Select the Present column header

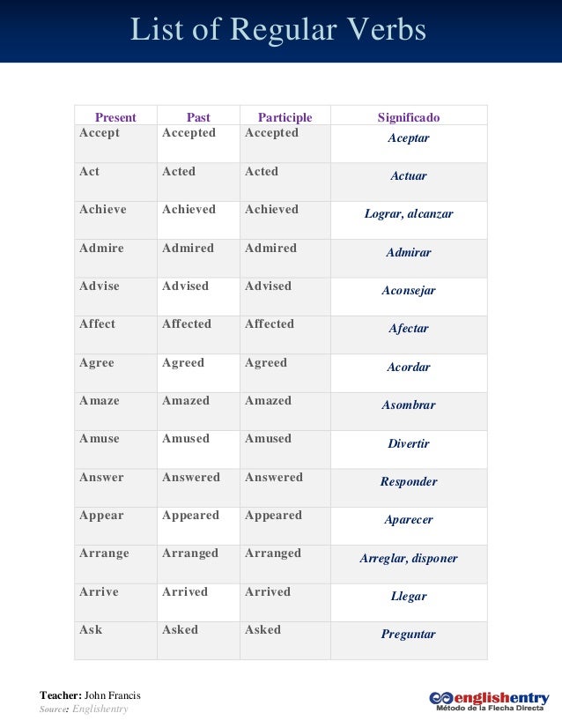pyautogui.click(x=115, y=117)
